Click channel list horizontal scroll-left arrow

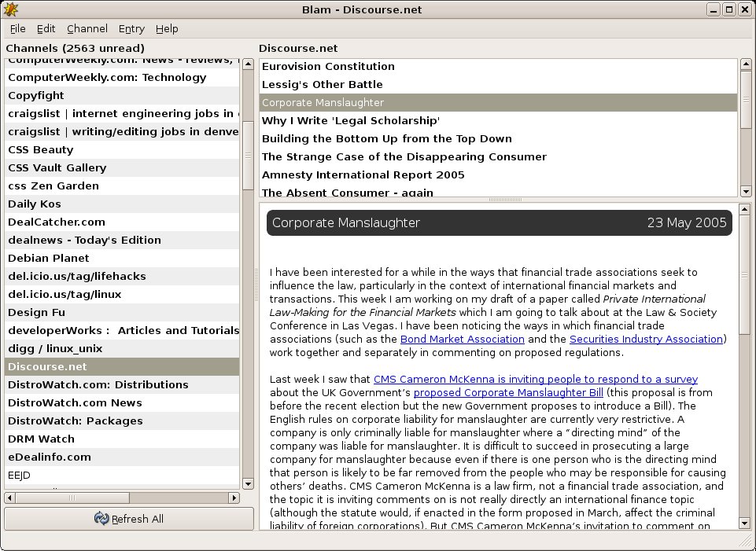pyautogui.click(x=9, y=498)
